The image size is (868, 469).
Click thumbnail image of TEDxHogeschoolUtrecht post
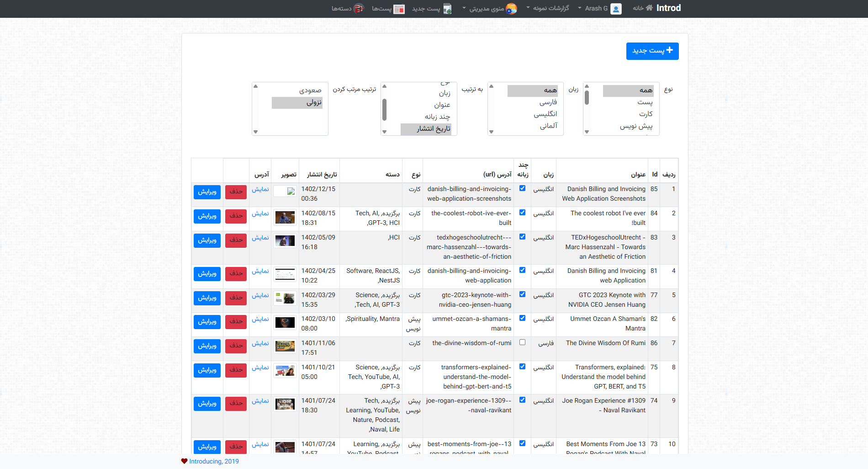(x=285, y=240)
